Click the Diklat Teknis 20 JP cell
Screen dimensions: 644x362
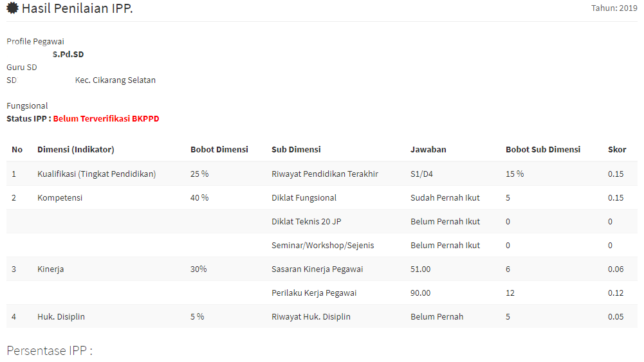pyautogui.click(x=306, y=222)
